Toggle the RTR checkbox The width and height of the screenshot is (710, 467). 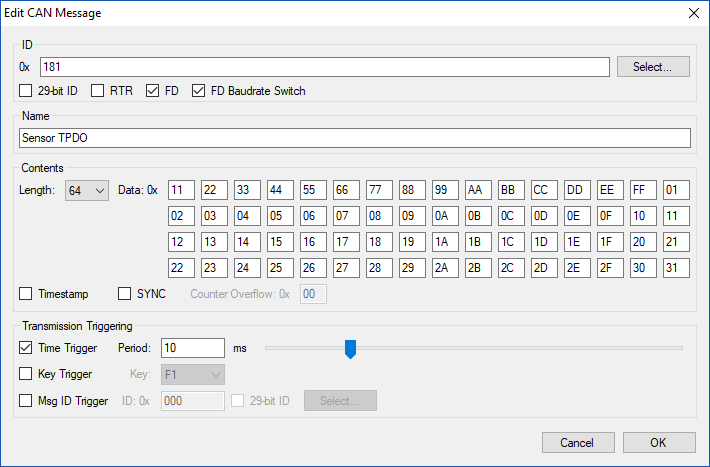(x=98, y=91)
